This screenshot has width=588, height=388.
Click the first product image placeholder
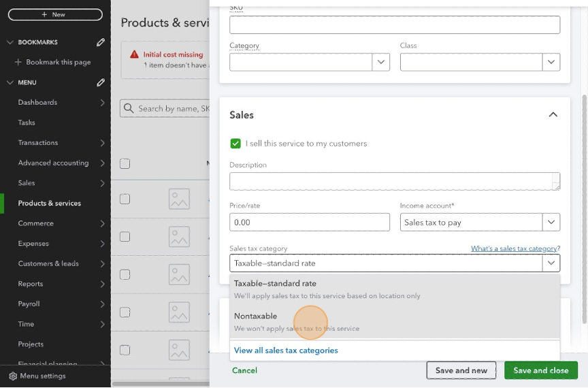coord(179,199)
